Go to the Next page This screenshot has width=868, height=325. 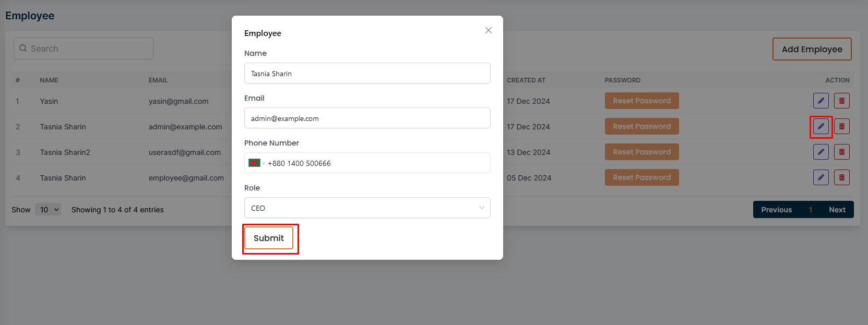837,210
